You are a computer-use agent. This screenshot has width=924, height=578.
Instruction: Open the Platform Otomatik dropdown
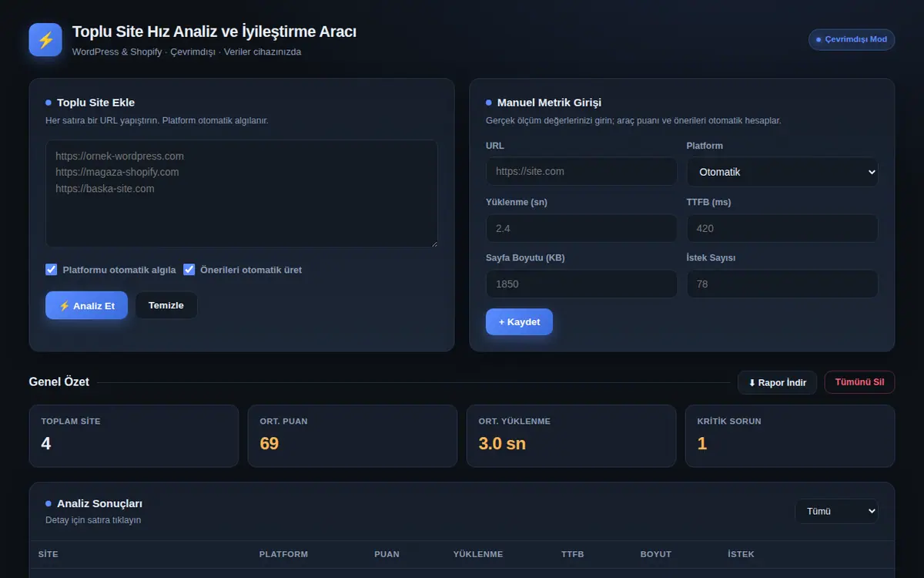pos(782,172)
